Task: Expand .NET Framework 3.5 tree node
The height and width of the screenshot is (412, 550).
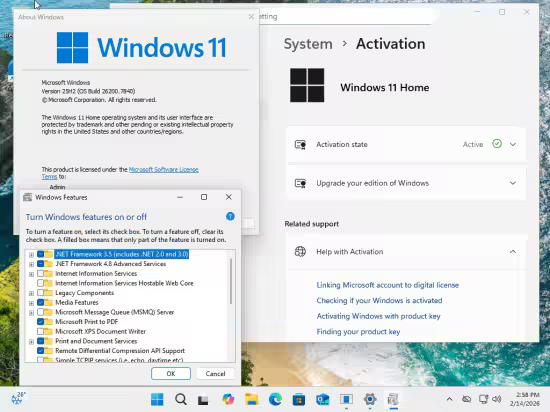Action: pyautogui.click(x=31, y=255)
